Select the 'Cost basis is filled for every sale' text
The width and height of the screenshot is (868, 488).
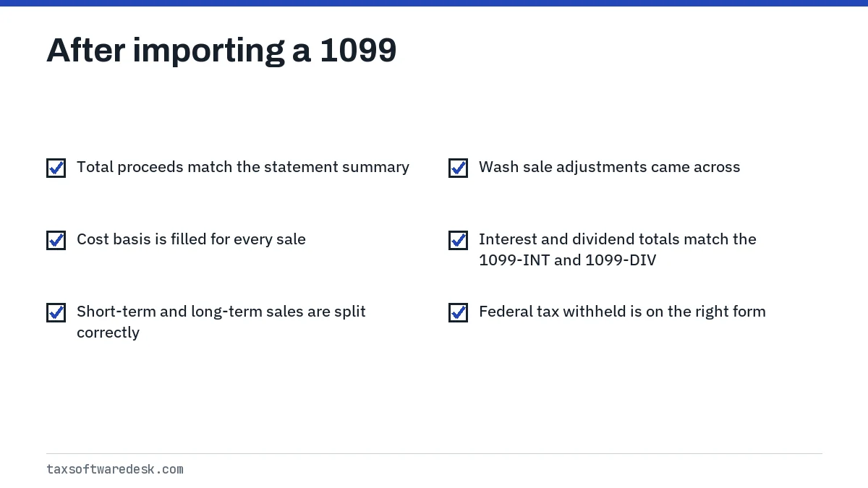[x=191, y=239]
